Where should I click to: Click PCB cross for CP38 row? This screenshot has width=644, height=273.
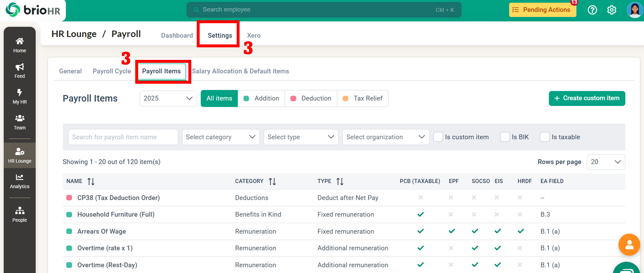click(x=421, y=197)
